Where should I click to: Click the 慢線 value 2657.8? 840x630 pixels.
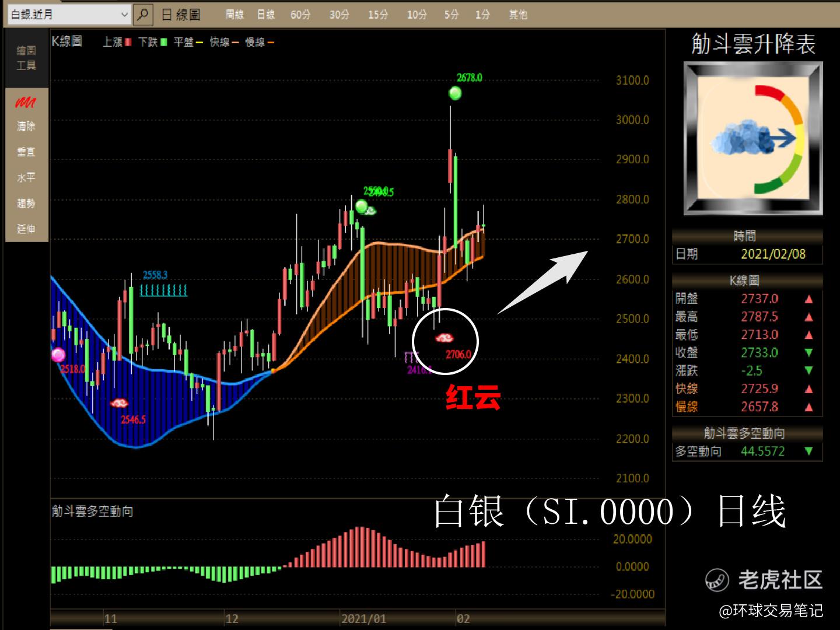coord(759,407)
